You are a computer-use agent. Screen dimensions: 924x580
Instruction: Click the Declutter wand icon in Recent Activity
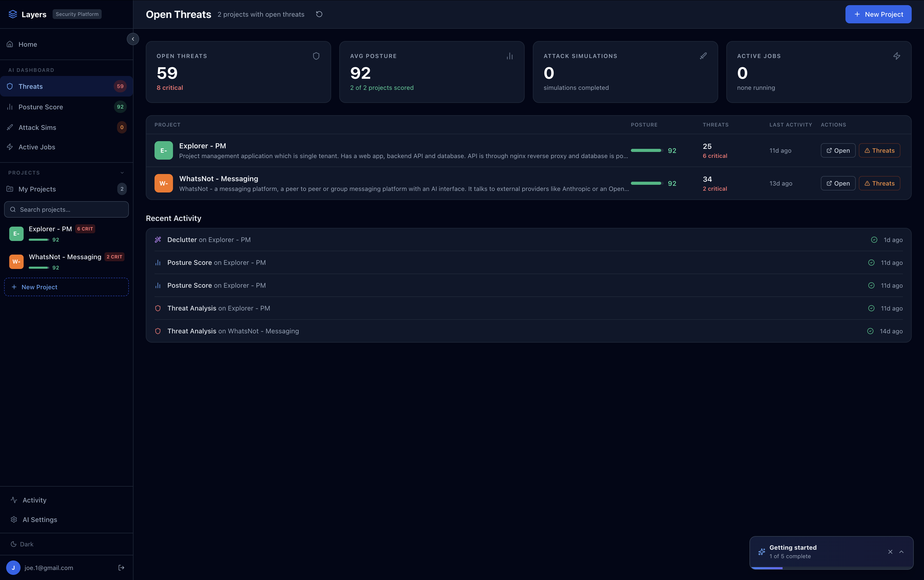click(158, 240)
